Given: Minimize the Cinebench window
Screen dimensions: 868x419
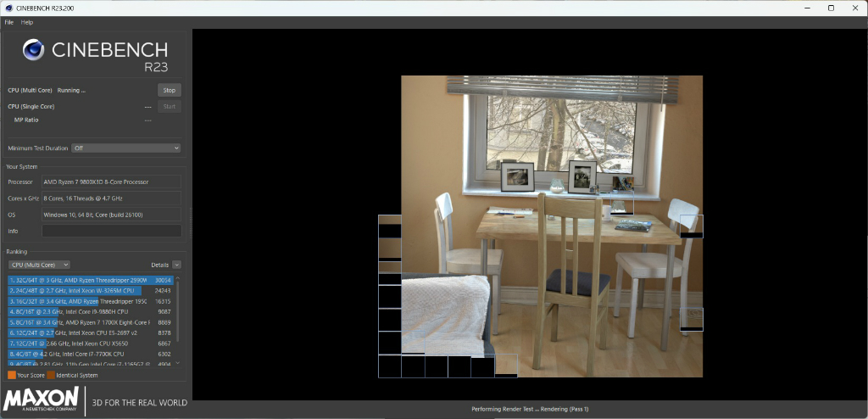Looking at the screenshot, I should pos(808,8).
